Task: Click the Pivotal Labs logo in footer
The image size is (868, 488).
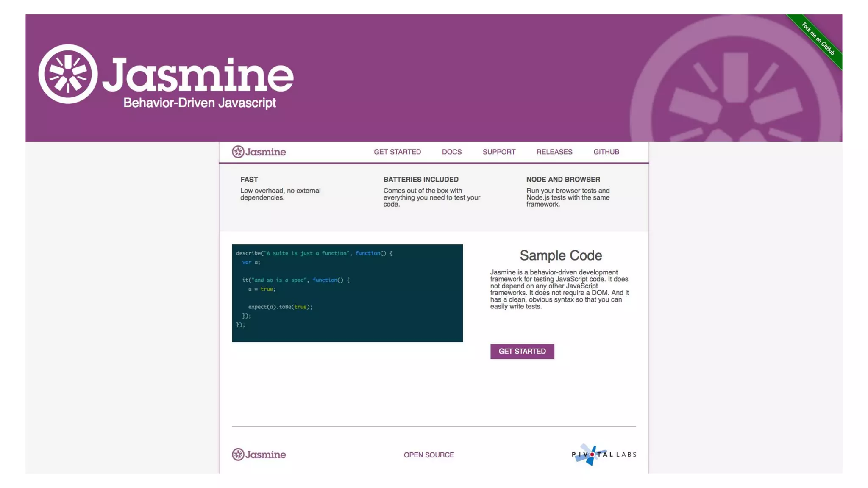Action: (x=604, y=455)
